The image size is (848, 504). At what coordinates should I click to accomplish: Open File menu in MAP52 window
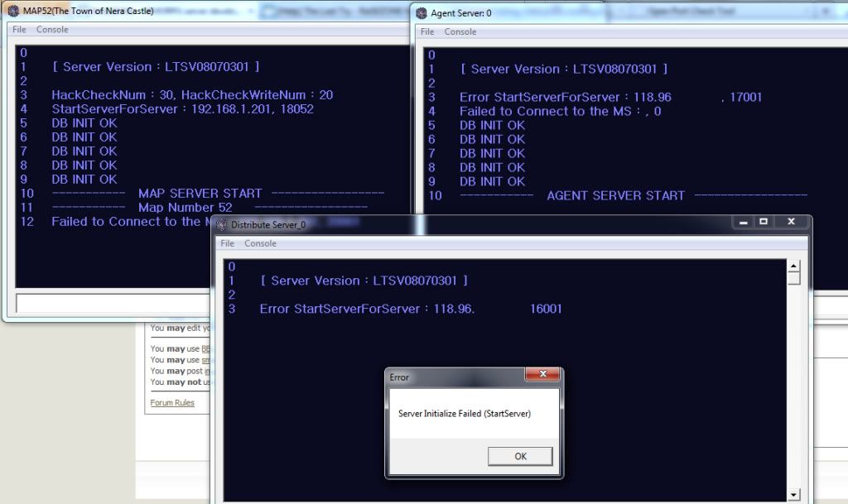19,30
